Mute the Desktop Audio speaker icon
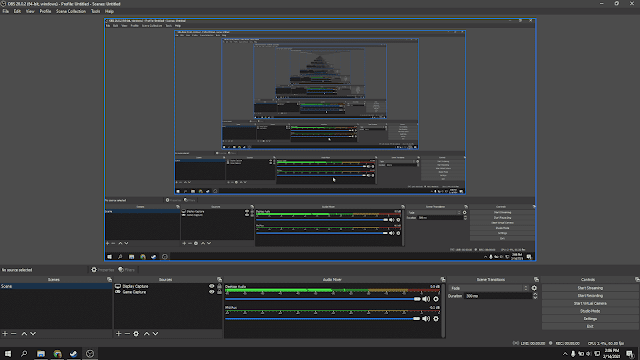Image resolution: width=640 pixels, height=360 pixels. [426, 299]
